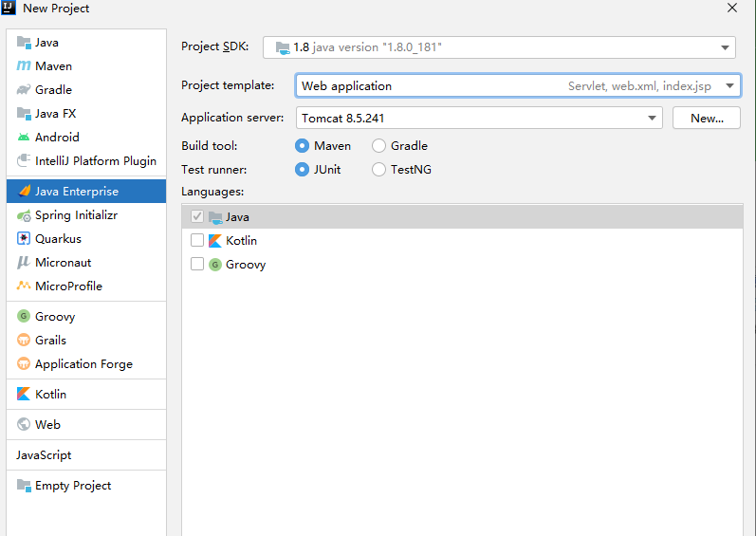
Task: Click the 'Tomcat 8.5.241' server text
Action: 342,119
